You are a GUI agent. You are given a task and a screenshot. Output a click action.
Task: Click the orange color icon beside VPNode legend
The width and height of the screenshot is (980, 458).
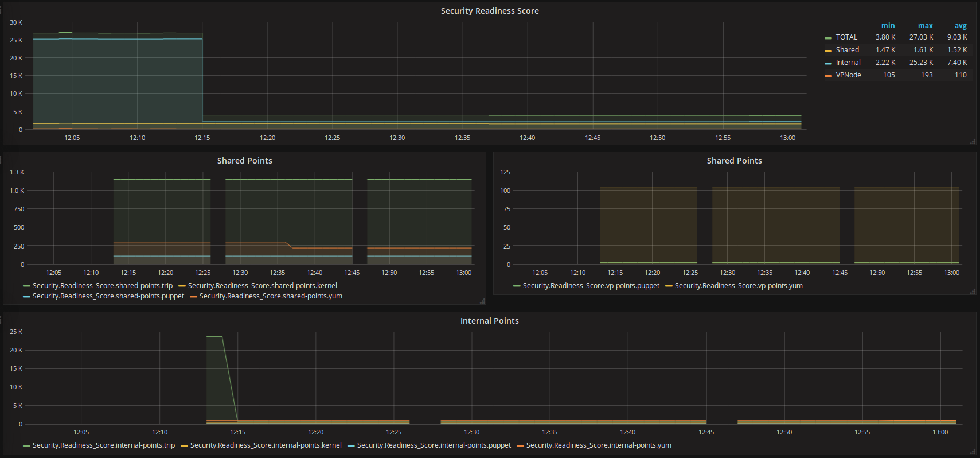coord(828,76)
